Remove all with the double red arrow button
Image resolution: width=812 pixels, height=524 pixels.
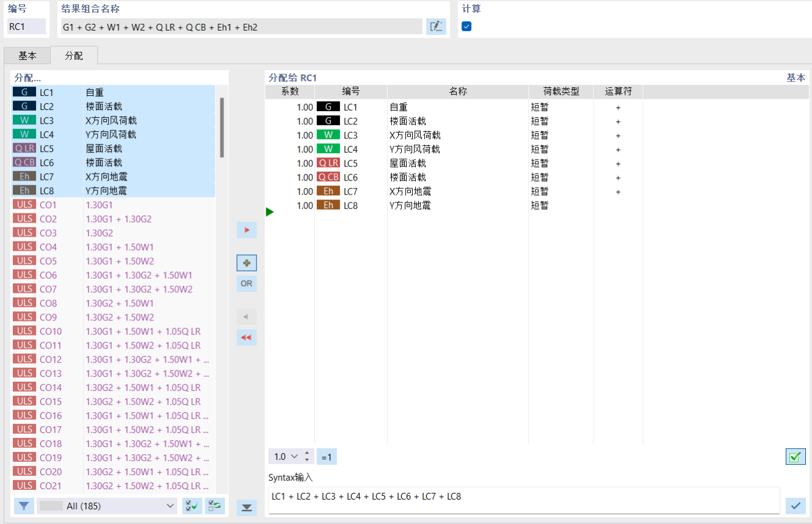pyautogui.click(x=247, y=337)
